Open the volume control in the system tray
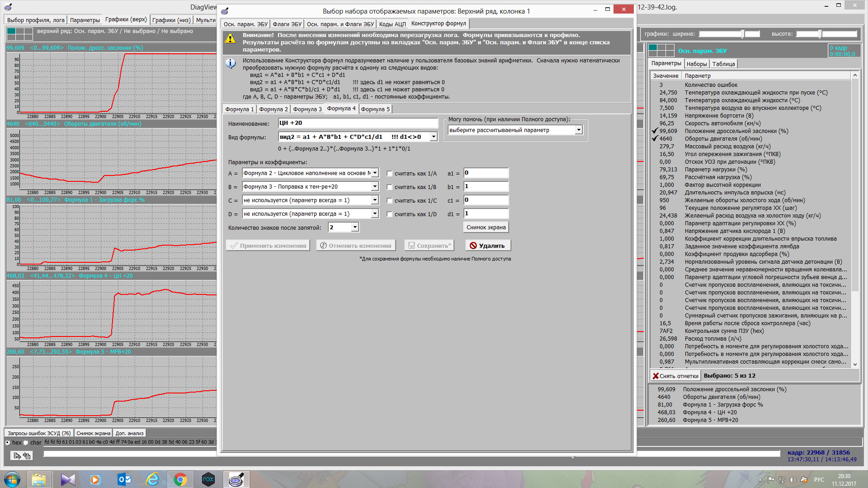 [793, 480]
